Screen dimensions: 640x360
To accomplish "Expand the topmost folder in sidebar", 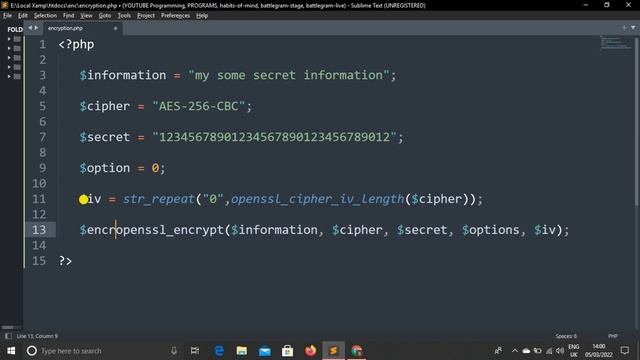I will point(9,39).
